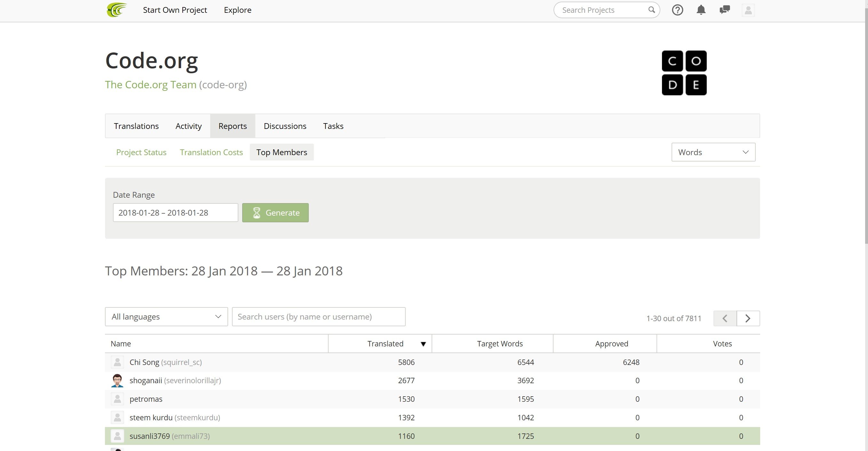The image size is (868, 451).
Task: Click the Code.org project logo
Action: tap(684, 73)
